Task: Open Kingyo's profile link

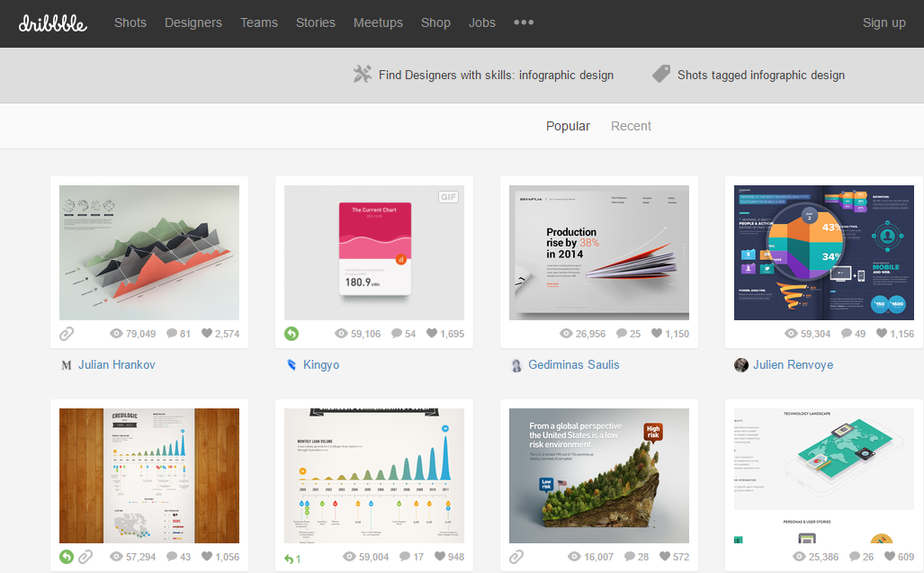Action: pyautogui.click(x=321, y=364)
